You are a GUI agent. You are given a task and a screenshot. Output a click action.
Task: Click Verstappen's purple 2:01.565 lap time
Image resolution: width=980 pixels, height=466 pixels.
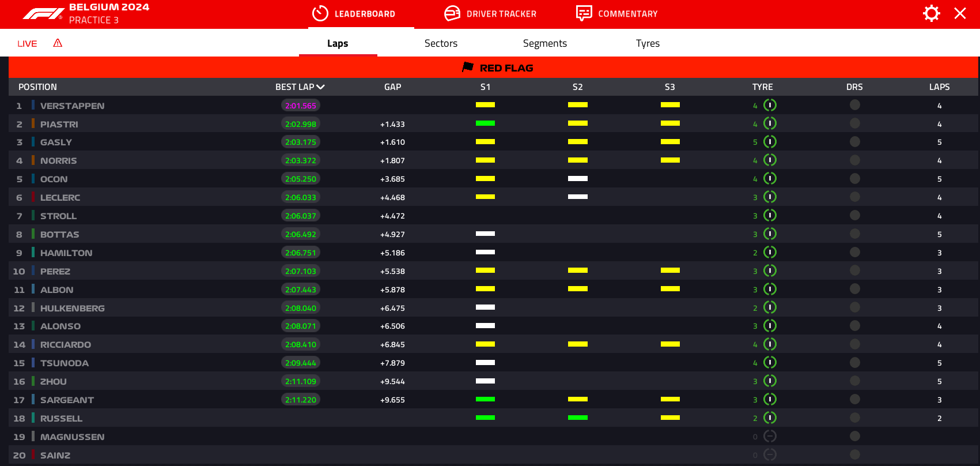pyautogui.click(x=301, y=106)
